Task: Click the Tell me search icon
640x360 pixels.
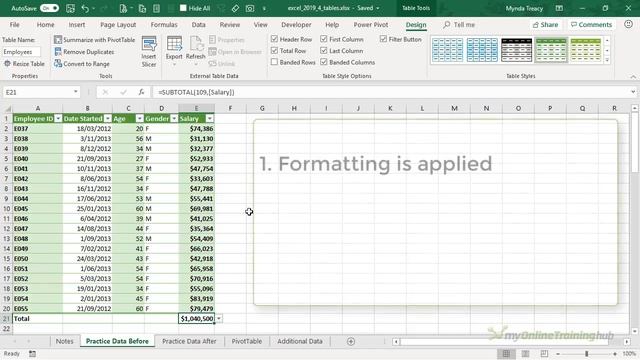Action: click(x=447, y=24)
